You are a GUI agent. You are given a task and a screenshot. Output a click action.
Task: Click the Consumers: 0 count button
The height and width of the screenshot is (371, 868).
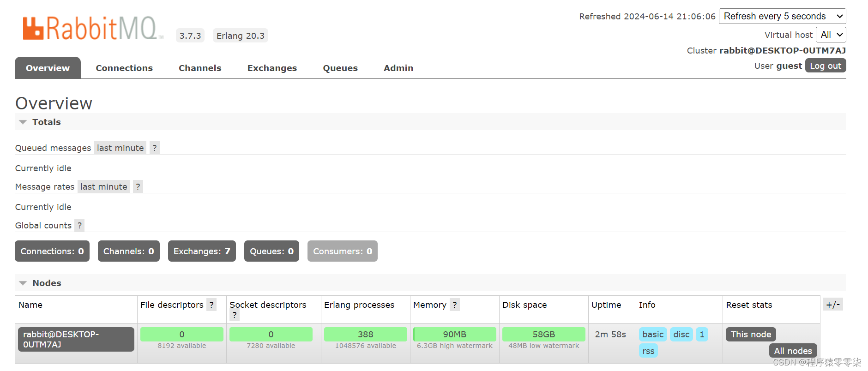(x=343, y=251)
